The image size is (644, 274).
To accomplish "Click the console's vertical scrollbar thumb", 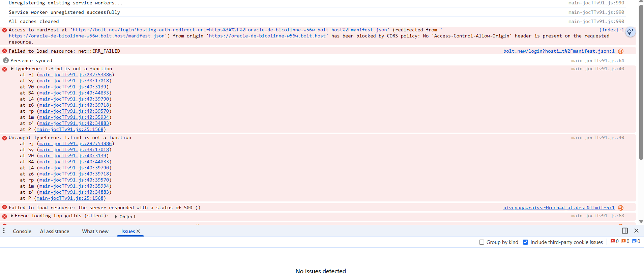I will tap(641, 81).
